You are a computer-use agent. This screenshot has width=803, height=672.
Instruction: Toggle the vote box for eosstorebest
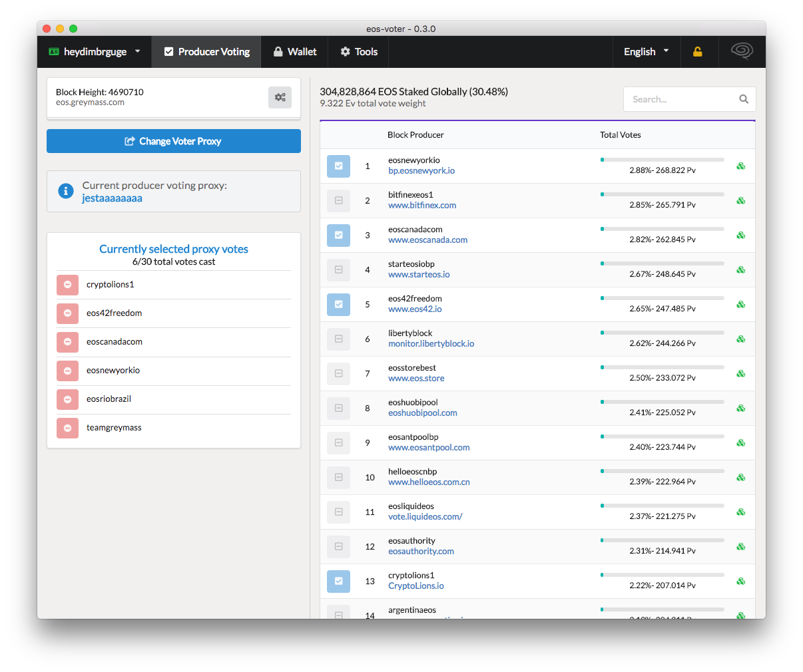(x=338, y=374)
